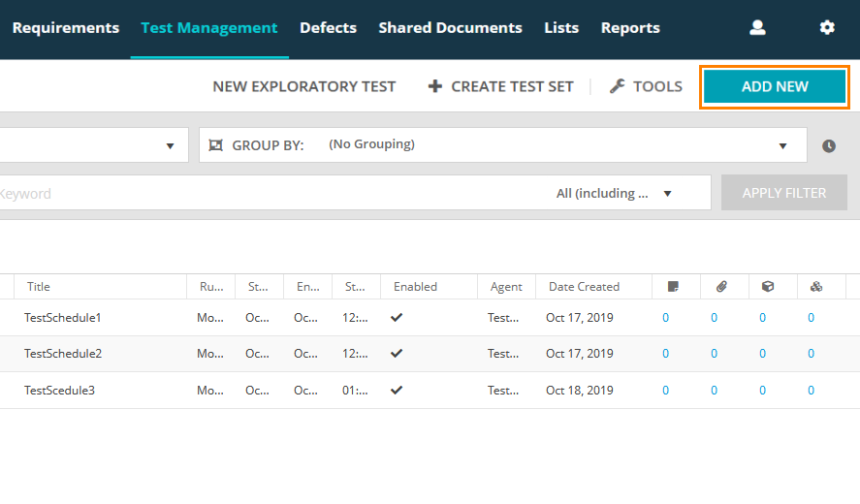Click Create Test Set
The width and height of the screenshot is (860, 504).
[500, 86]
